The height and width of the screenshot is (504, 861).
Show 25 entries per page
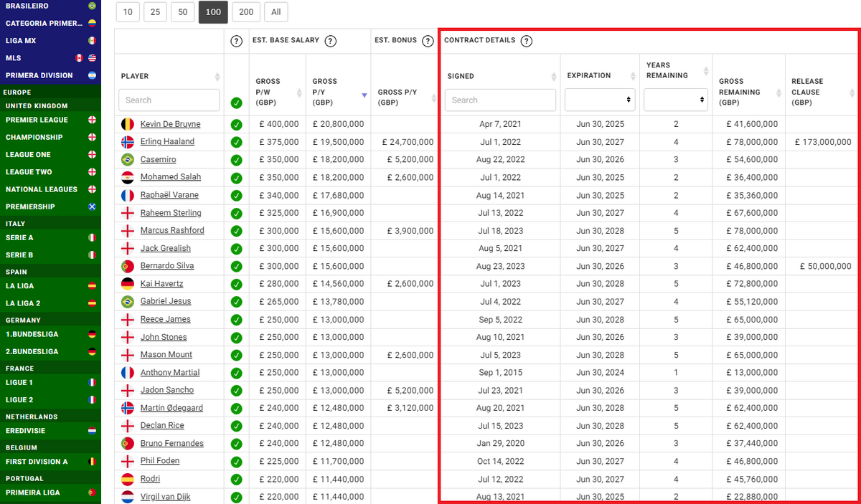(x=155, y=12)
